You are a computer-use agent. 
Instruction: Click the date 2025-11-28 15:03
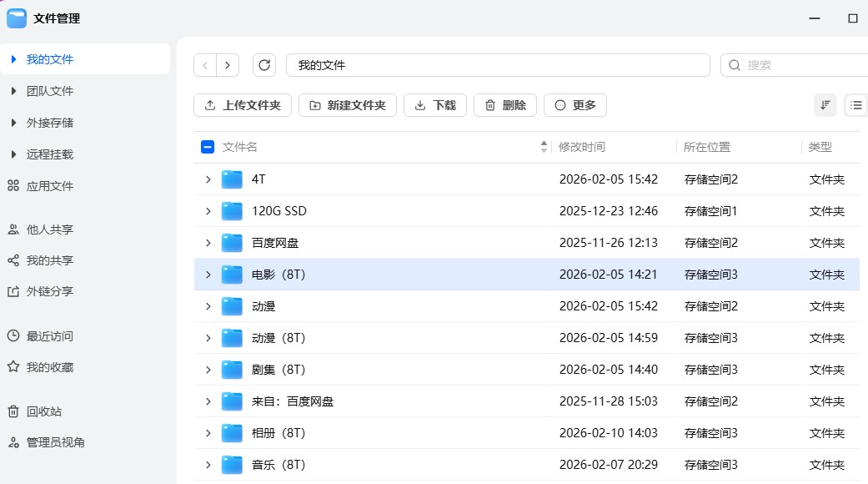(x=609, y=401)
